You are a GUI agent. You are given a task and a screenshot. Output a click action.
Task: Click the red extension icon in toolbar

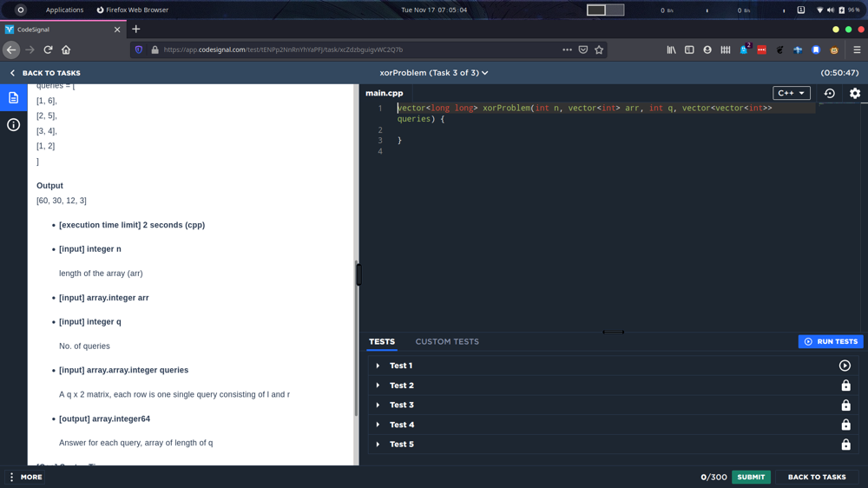[x=762, y=49]
